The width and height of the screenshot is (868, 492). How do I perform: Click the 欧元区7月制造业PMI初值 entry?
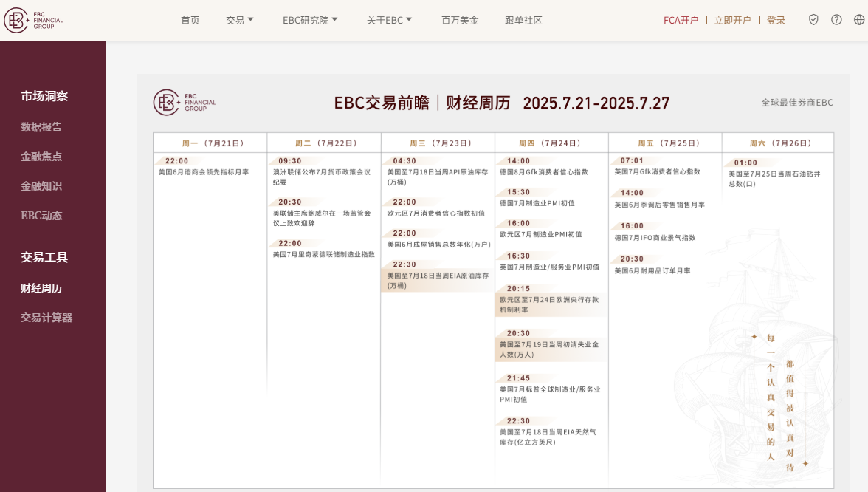click(x=540, y=234)
